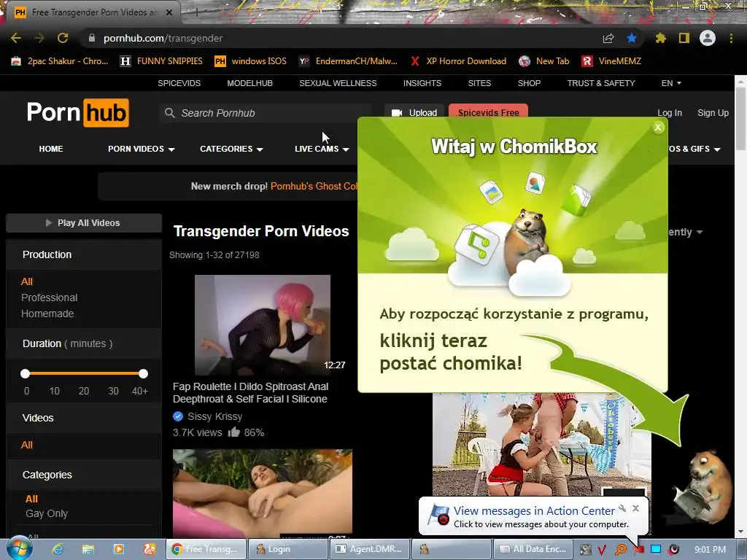Open the FUNNY SNIPPIES bookmark

(x=161, y=61)
